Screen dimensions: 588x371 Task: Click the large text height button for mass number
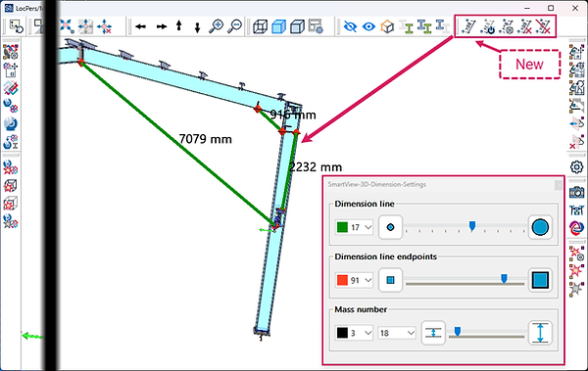[x=540, y=333]
